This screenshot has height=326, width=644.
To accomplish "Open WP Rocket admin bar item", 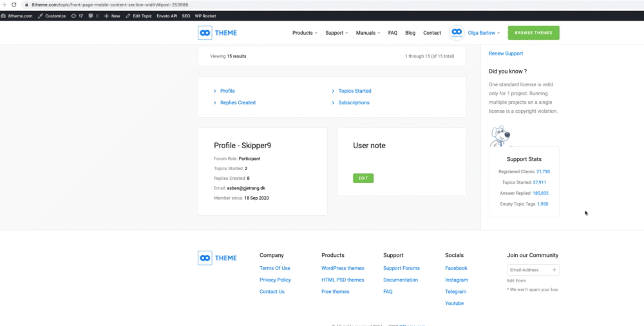I will click(205, 16).
